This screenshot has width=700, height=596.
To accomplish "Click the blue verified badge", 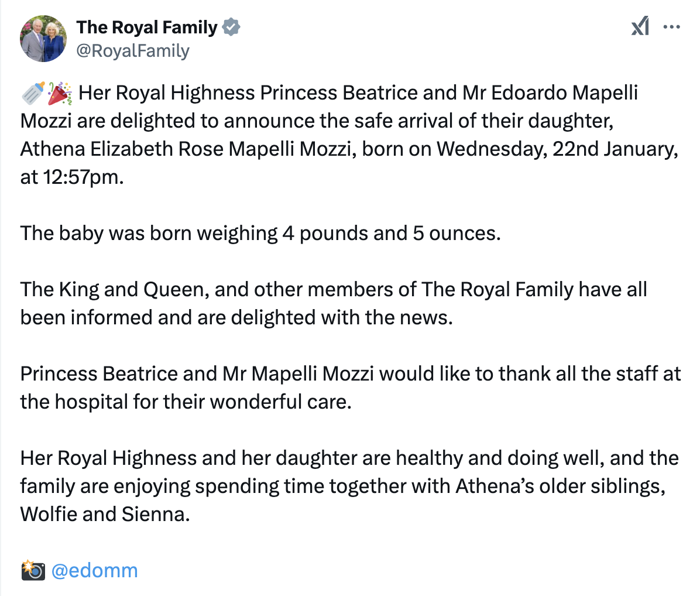I will [x=232, y=27].
